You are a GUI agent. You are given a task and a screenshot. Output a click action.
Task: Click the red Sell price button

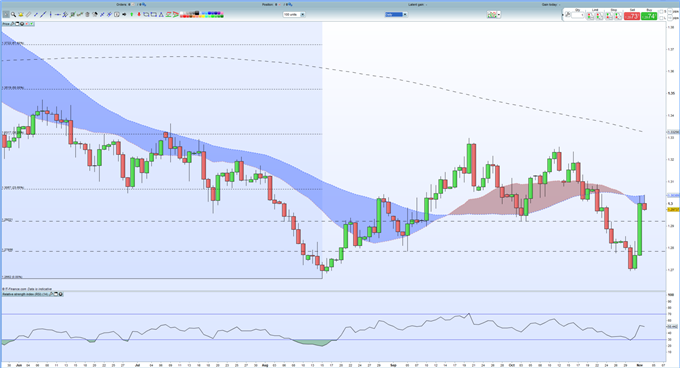(x=632, y=16)
